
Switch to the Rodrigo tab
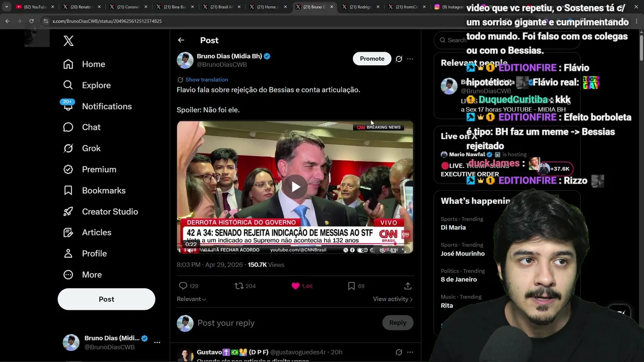click(x=360, y=7)
